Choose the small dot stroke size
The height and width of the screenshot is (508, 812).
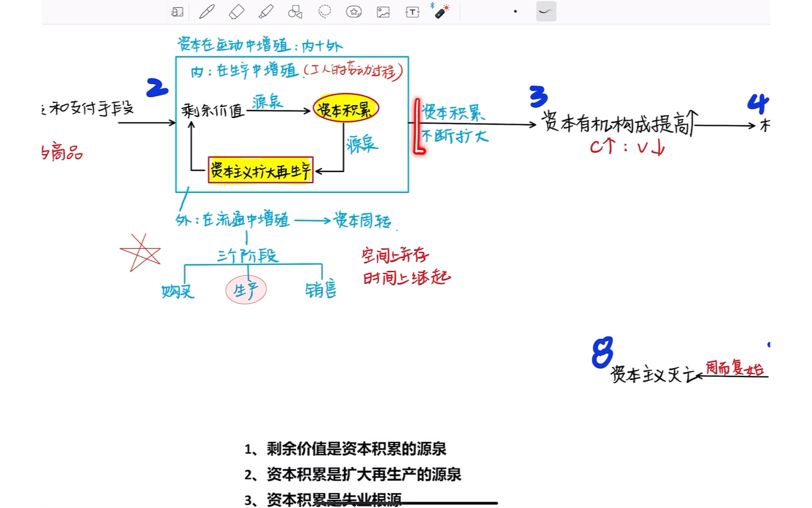[x=516, y=11]
